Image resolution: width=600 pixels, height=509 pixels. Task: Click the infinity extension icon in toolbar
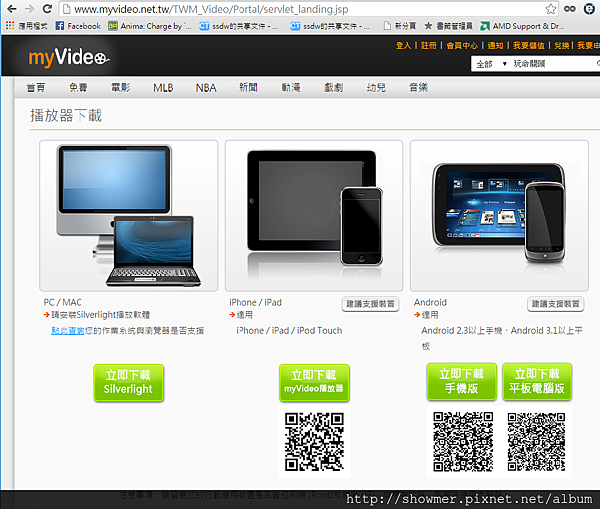[569, 9]
